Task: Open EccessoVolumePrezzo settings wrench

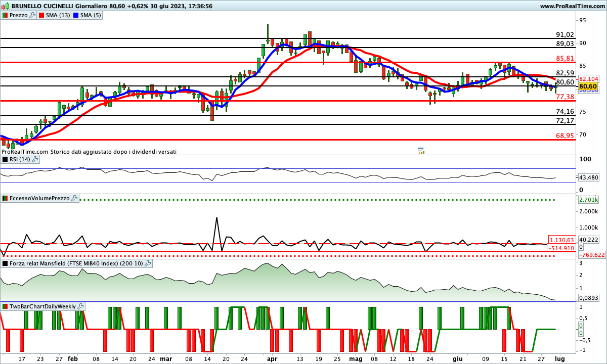Action: tap(74, 199)
